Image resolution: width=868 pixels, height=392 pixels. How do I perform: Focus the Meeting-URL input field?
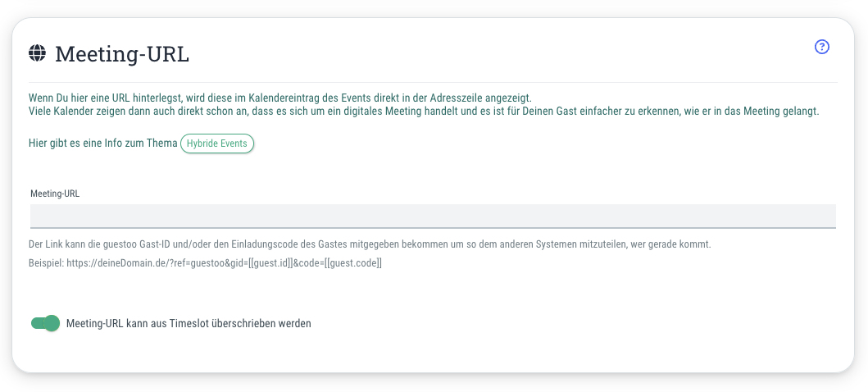433,216
